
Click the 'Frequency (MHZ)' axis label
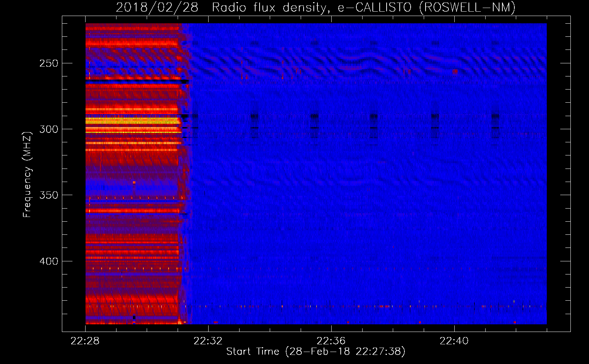pyautogui.click(x=27, y=174)
